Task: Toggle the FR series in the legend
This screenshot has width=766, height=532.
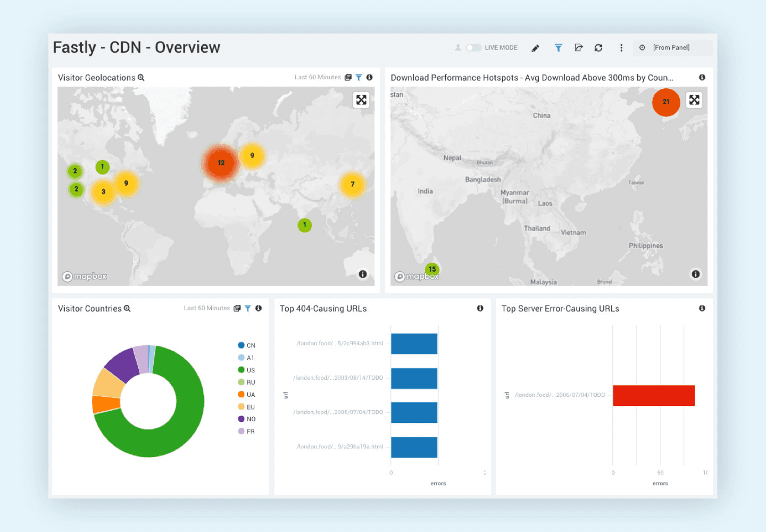Action: click(x=247, y=431)
